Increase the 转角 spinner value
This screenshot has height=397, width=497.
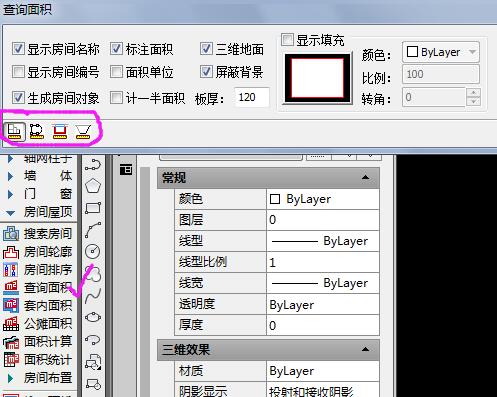(x=473, y=92)
